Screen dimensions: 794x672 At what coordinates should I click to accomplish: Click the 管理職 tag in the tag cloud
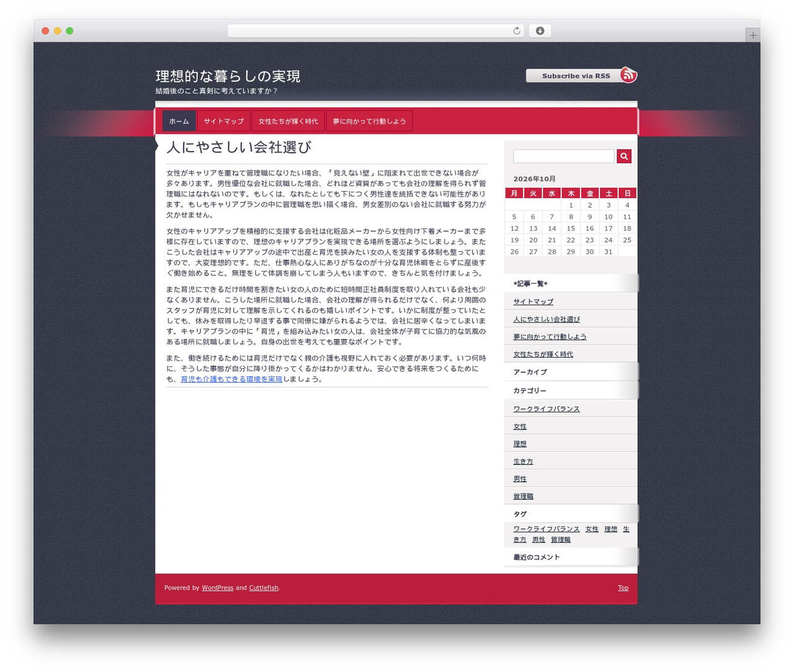click(x=561, y=540)
